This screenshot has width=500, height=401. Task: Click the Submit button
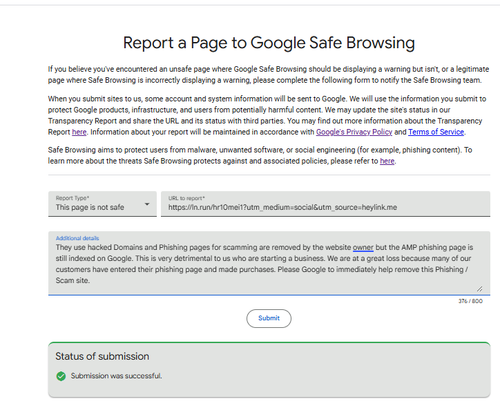coord(269,318)
